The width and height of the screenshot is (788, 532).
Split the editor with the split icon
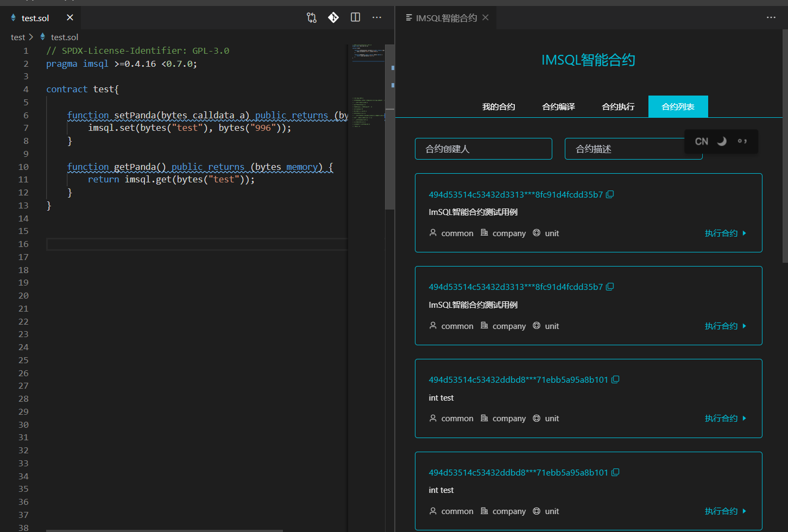356,17
